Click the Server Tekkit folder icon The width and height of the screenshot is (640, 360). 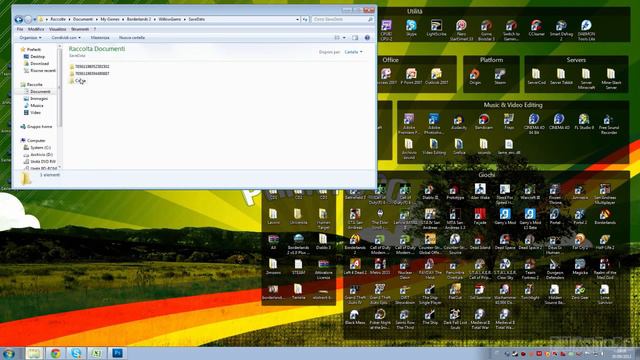click(x=561, y=77)
